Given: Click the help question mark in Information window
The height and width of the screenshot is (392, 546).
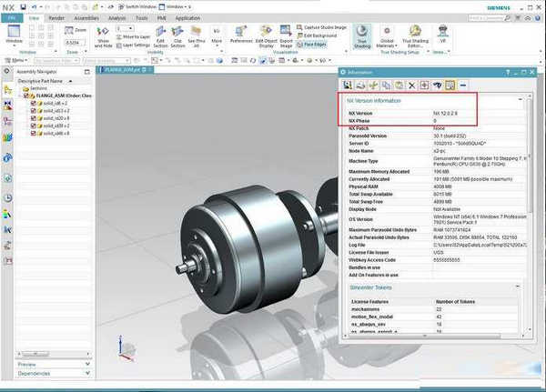Looking at the screenshot, I should click(508, 72).
